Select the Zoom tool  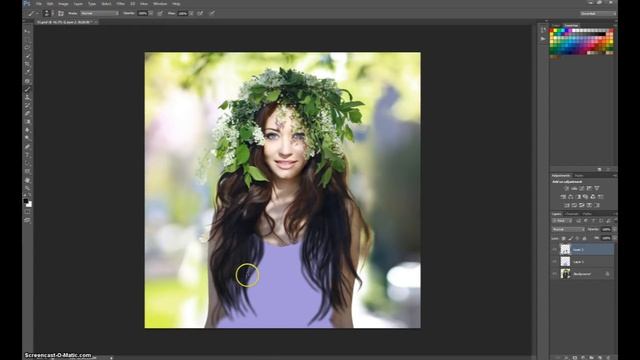pyautogui.click(x=27, y=188)
